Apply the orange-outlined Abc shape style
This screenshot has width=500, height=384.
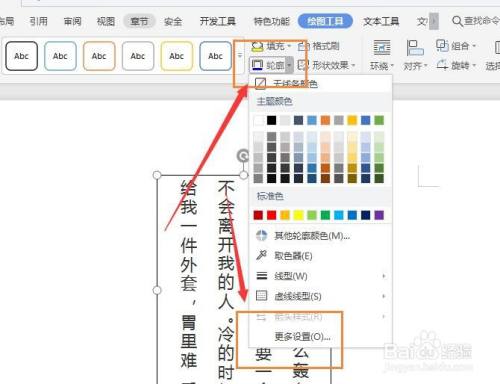point(99,56)
